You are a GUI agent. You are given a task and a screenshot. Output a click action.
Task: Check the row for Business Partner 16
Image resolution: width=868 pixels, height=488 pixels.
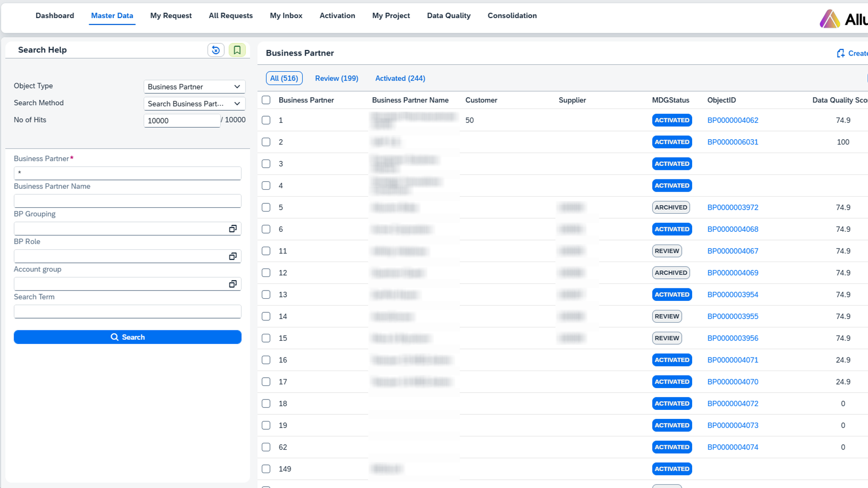[x=266, y=360]
